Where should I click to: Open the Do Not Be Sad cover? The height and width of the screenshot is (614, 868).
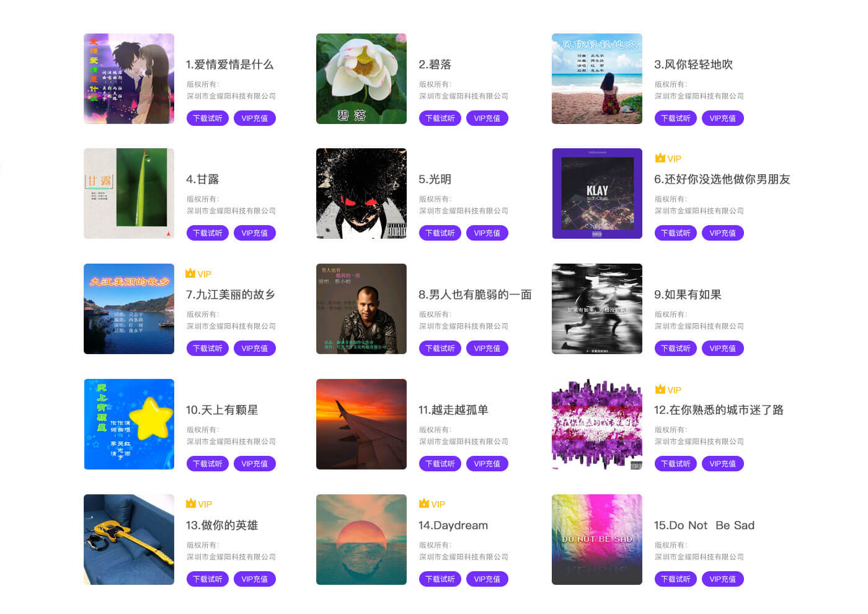click(597, 540)
